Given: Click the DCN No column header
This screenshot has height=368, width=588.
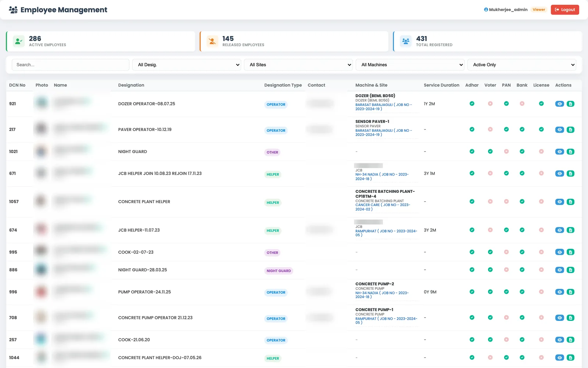Looking at the screenshot, I should tap(17, 85).
